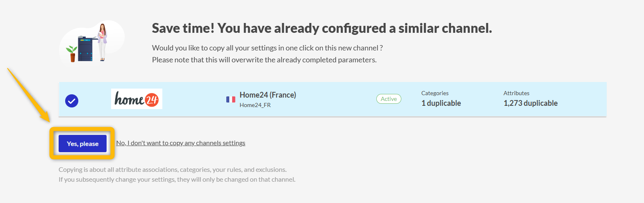Screen dimensions: 644x203
Task: Select the Home24 (France) channel name
Action: (x=268, y=95)
